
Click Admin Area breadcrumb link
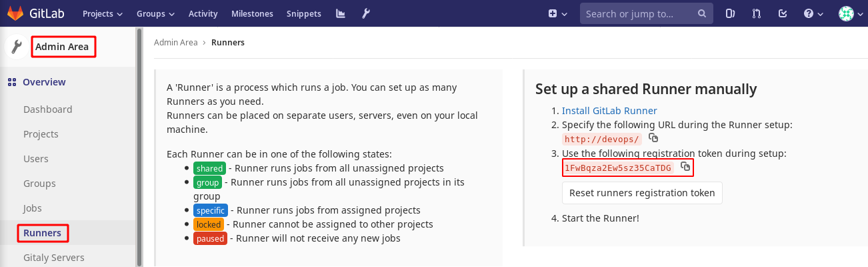(x=175, y=42)
